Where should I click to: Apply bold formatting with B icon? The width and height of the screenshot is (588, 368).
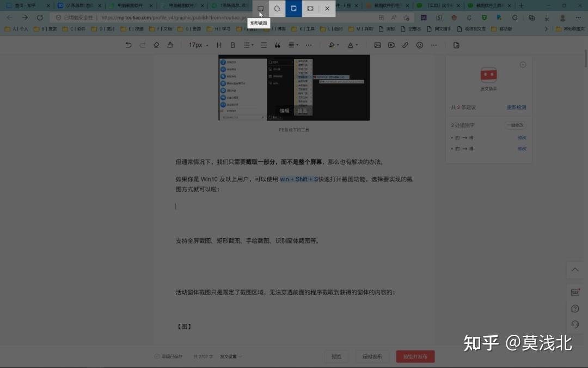pos(233,45)
